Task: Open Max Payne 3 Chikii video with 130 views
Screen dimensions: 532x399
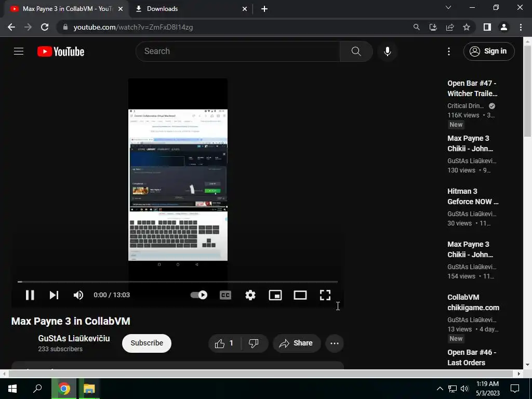Action: point(470,143)
